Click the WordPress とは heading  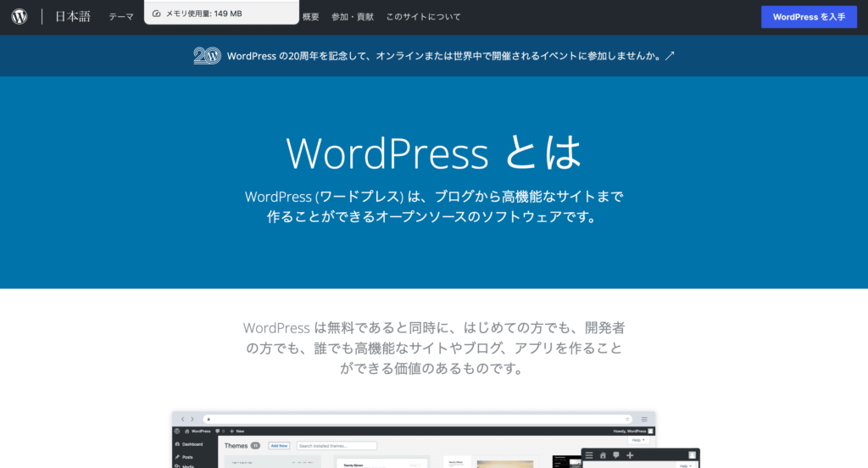point(433,153)
